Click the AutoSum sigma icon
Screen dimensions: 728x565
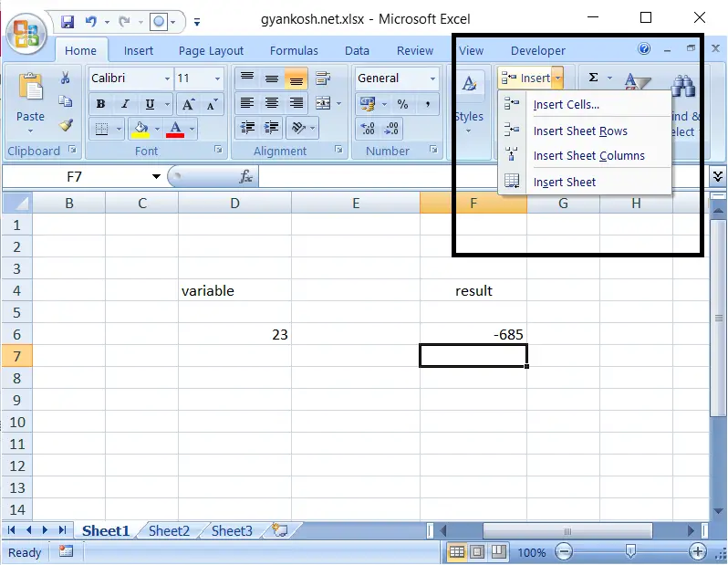tap(593, 78)
